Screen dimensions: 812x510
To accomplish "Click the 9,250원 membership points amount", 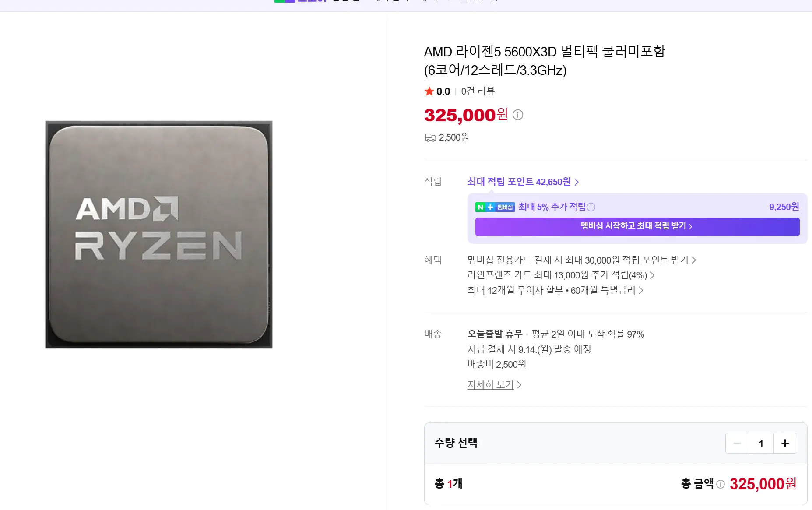I will (784, 207).
